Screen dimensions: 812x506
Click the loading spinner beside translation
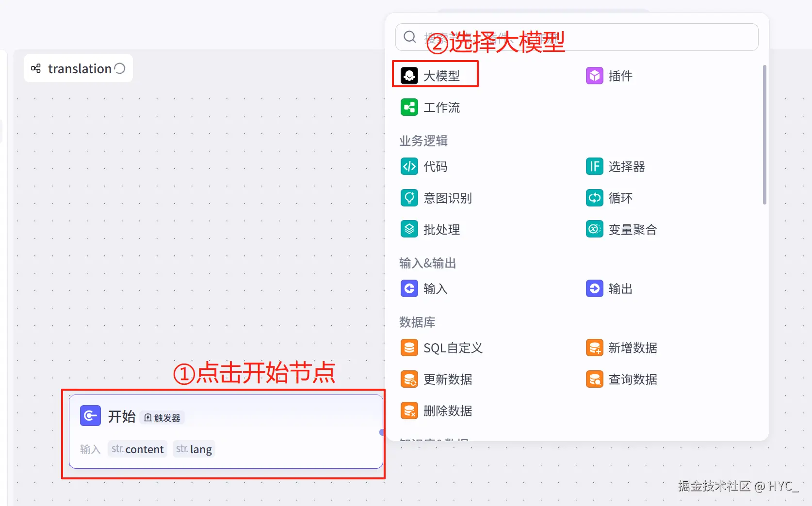(120, 68)
